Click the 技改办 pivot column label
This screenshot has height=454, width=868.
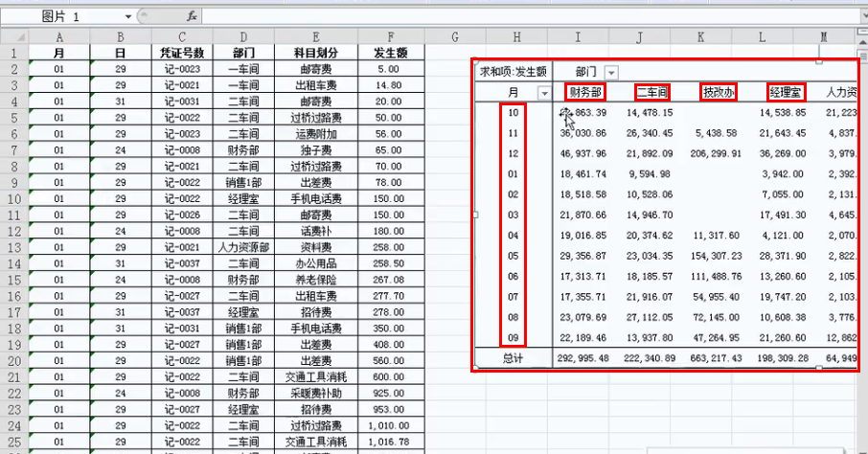pos(719,93)
